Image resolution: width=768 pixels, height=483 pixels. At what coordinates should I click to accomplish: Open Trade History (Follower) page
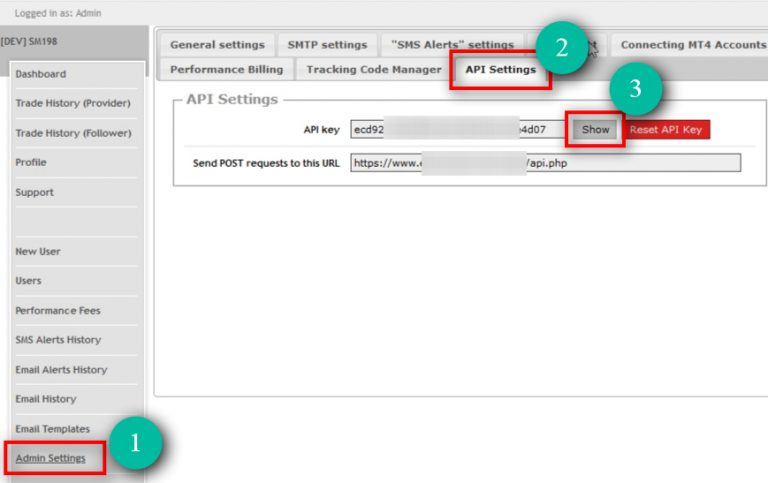coord(72,133)
